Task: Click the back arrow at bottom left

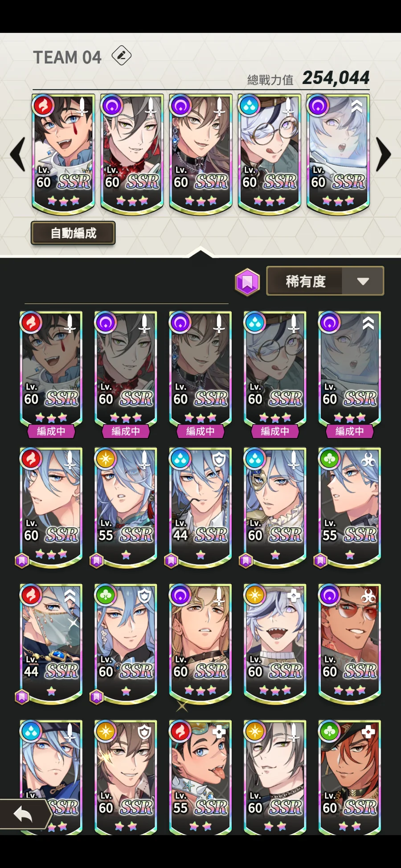Action: (23, 815)
